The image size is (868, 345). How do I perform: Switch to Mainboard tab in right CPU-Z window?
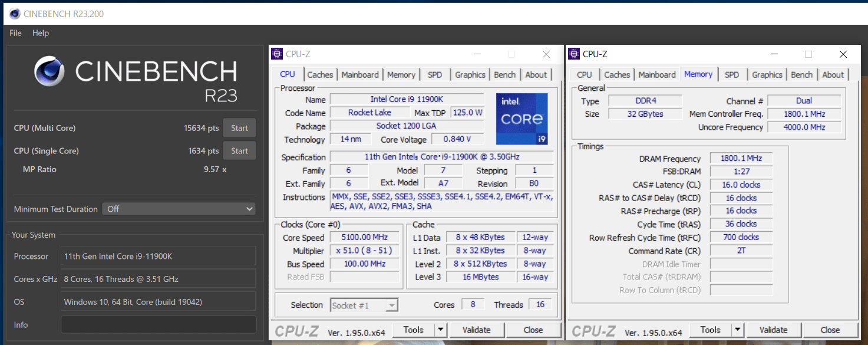pos(657,75)
